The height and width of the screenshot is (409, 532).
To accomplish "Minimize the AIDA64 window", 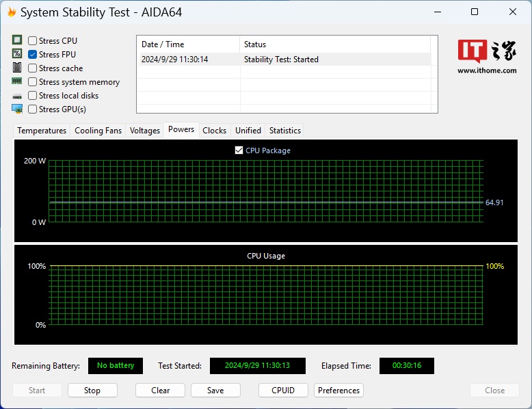I will (x=438, y=12).
